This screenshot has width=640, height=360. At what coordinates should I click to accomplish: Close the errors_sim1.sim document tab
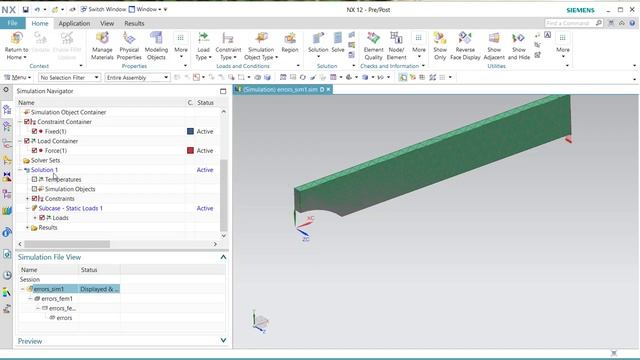point(328,89)
